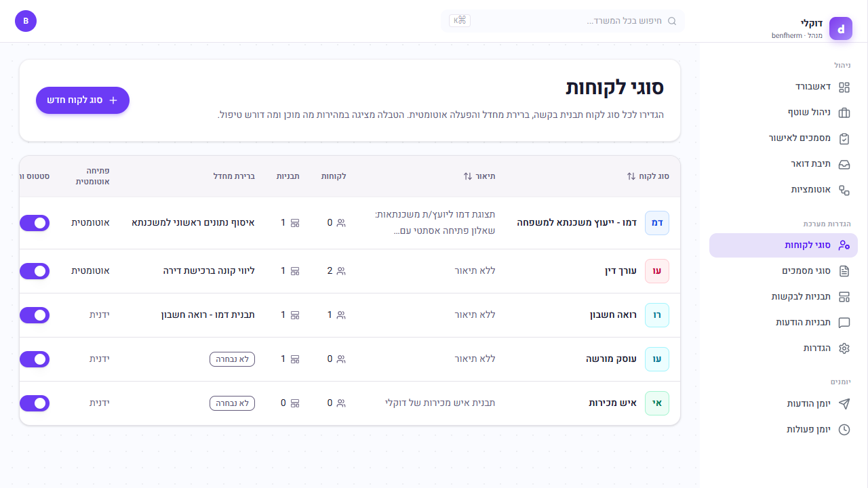The height and width of the screenshot is (488, 868).
Task: Click the paper plane icon beside יומן הודעות
Action: pyautogui.click(x=844, y=404)
